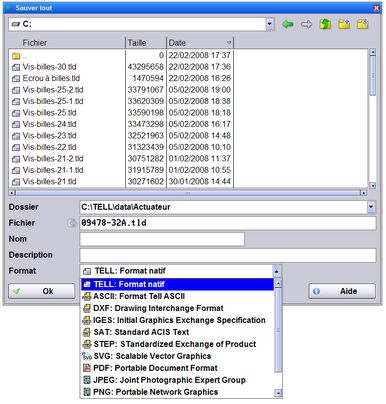Click the format list scrollbar thumb
The width and height of the screenshot is (386, 404).
278,330
